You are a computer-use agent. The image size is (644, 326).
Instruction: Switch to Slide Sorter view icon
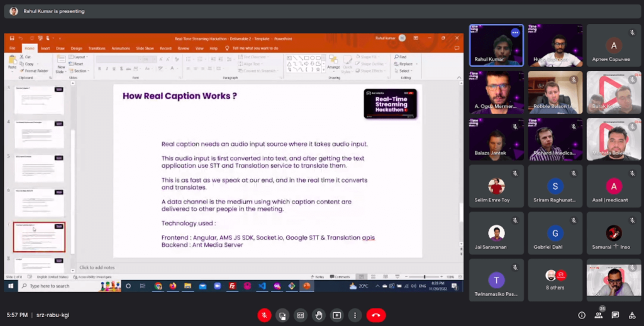tap(373, 277)
